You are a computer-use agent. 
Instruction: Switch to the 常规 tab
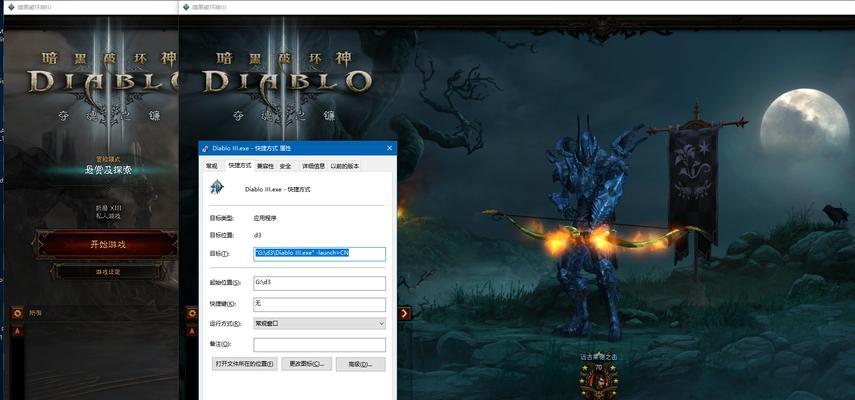pyautogui.click(x=212, y=166)
